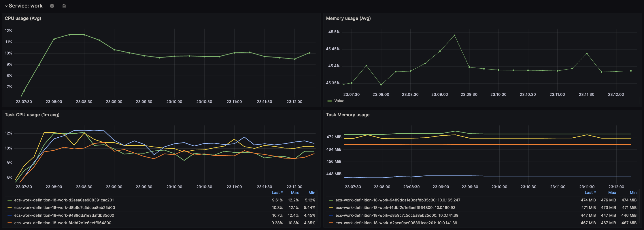Sort Task CPU legend by Max column
644x230 pixels.
click(294, 193)
